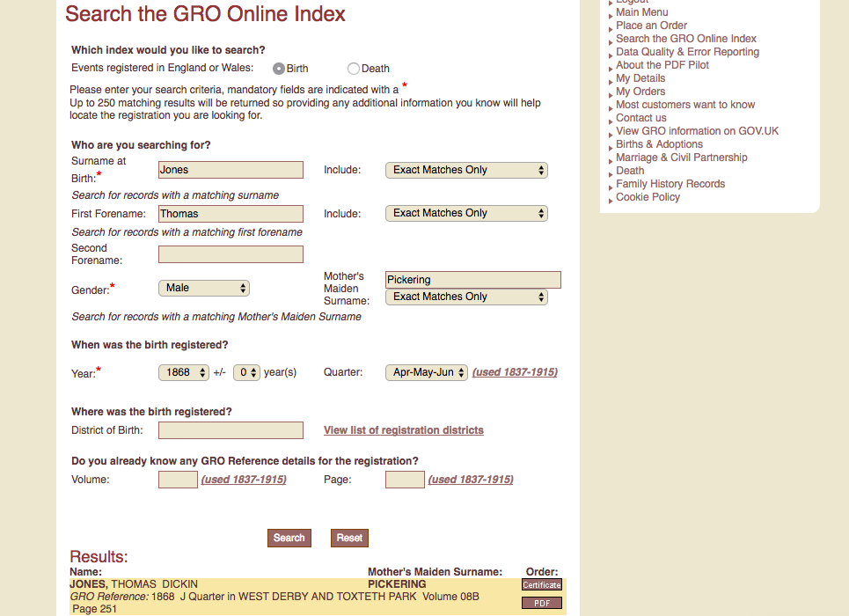Open the Surname Include matching dropdown
The image size is (849, 616).
[466, 170]
